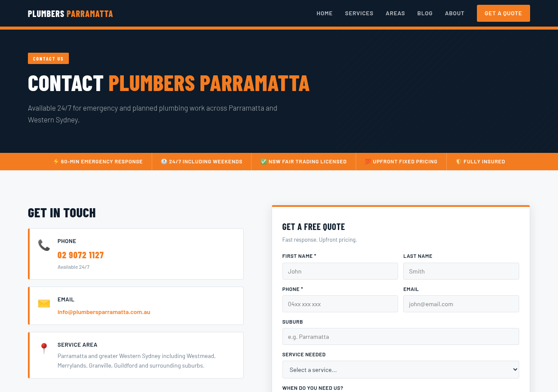Go to the HOME page

coord(324,12)
